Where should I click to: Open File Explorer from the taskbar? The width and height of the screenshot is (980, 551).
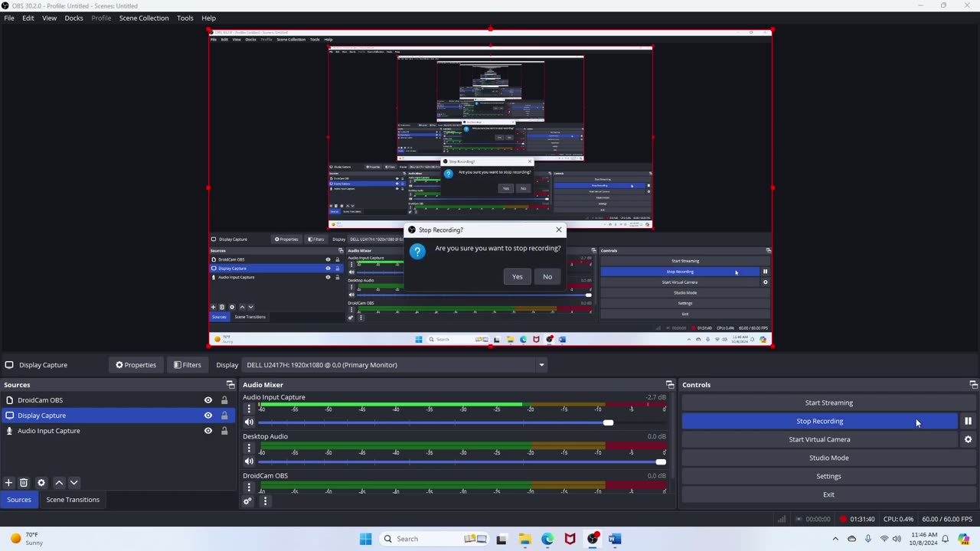point(524,539)
